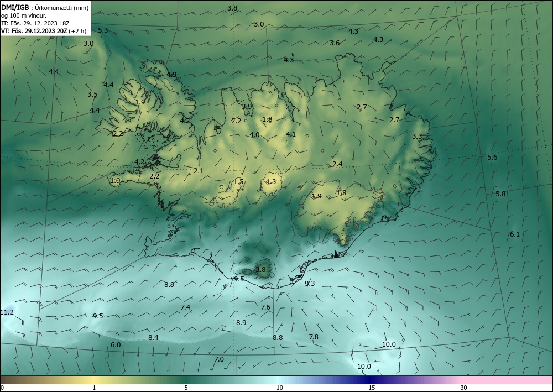This screenshot has height=392, width=553.
Task: Click the 7.8 value on the map
Action: pos(314,337)
